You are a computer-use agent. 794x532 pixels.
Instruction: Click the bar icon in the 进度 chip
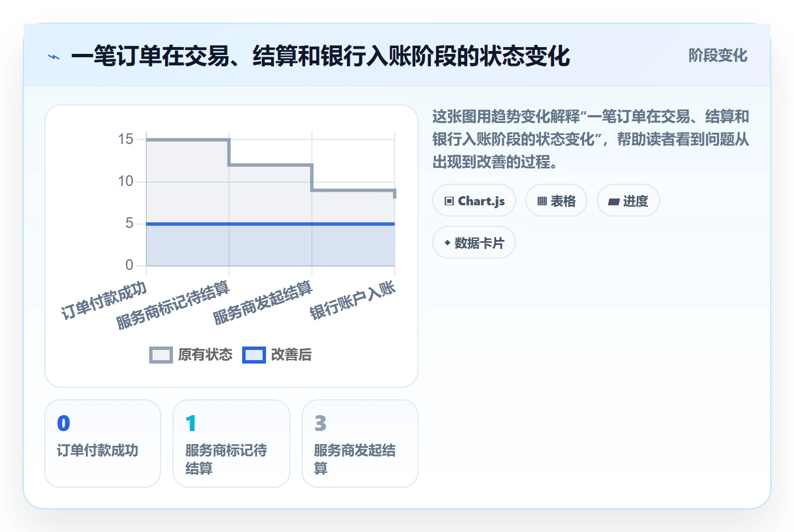(614, 201)
